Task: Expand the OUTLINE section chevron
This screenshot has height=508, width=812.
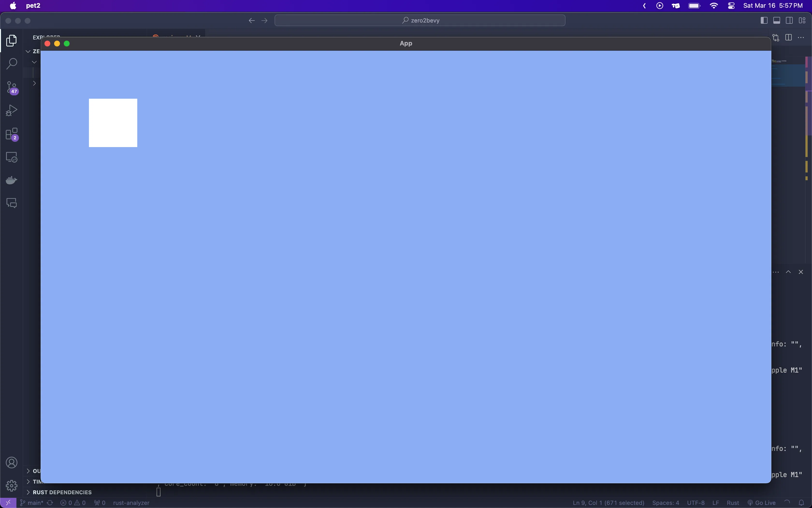Action: click(x=28, y=471)
